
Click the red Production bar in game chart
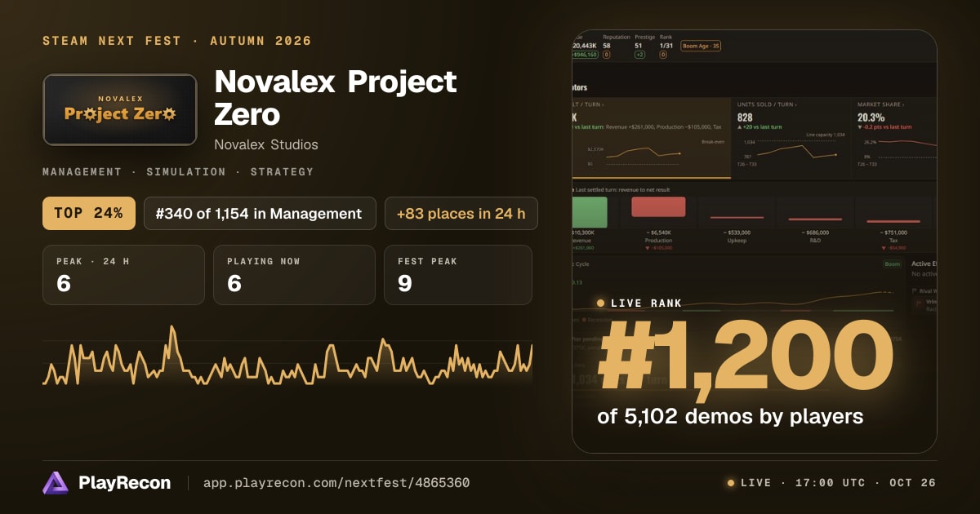point(658,206)
